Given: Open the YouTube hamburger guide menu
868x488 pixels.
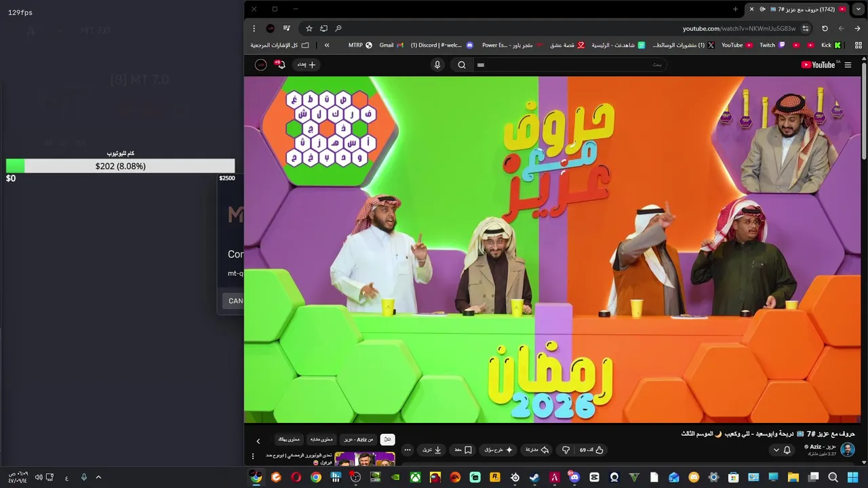Looking at the screenshot, I should [x=848, y=65].
